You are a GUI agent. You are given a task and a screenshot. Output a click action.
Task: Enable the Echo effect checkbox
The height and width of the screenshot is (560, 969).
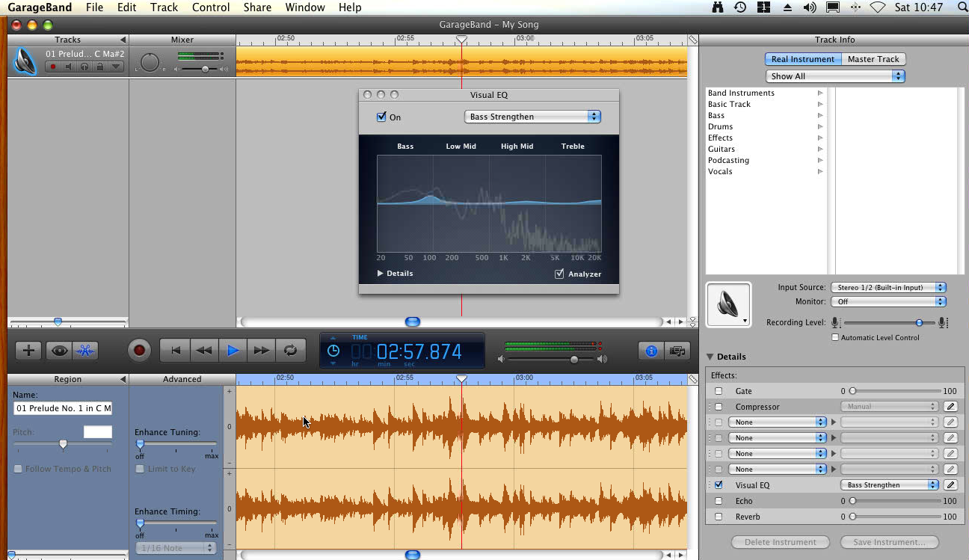[x=719, y=501]
